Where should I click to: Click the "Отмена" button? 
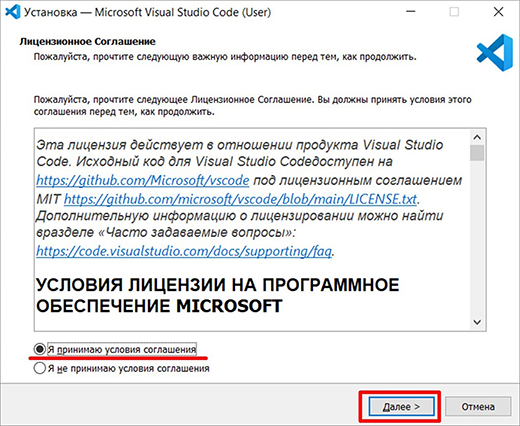tap(478, 406)
